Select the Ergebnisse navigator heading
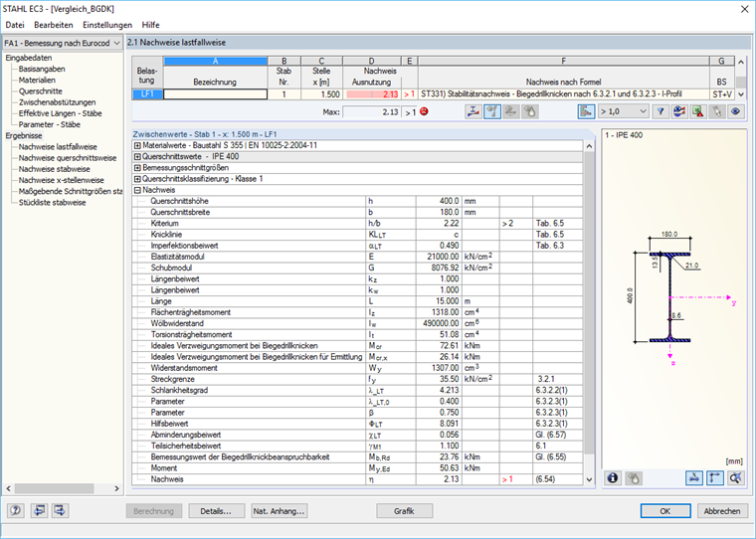Viewport: 756px width, 539px height. pos(24,136)
